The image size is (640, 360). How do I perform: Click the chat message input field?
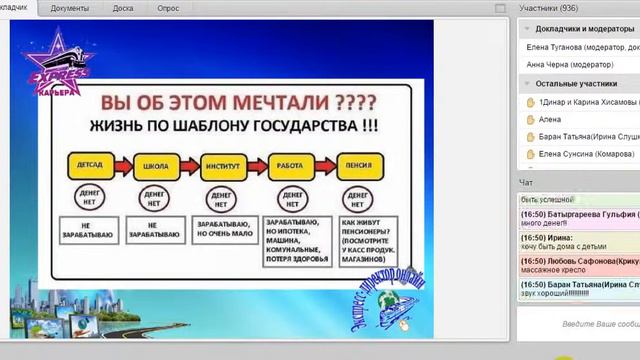(579, 324)
